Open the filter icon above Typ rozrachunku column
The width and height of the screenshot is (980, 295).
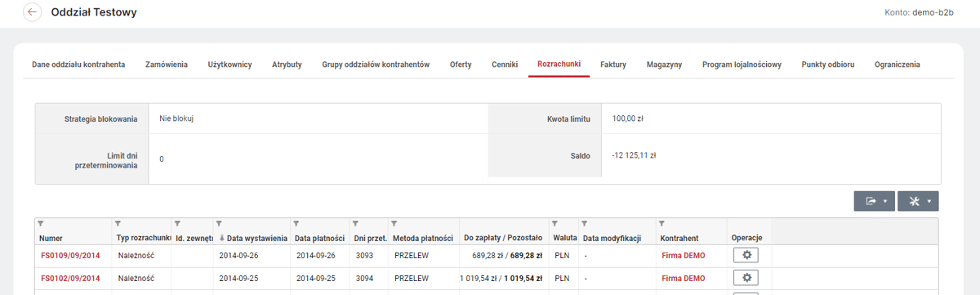point(118,223)
